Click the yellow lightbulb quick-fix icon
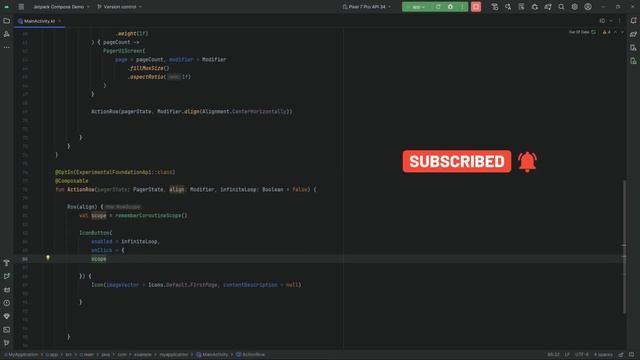The image size is (640, 360). click(x=48, y=258)
